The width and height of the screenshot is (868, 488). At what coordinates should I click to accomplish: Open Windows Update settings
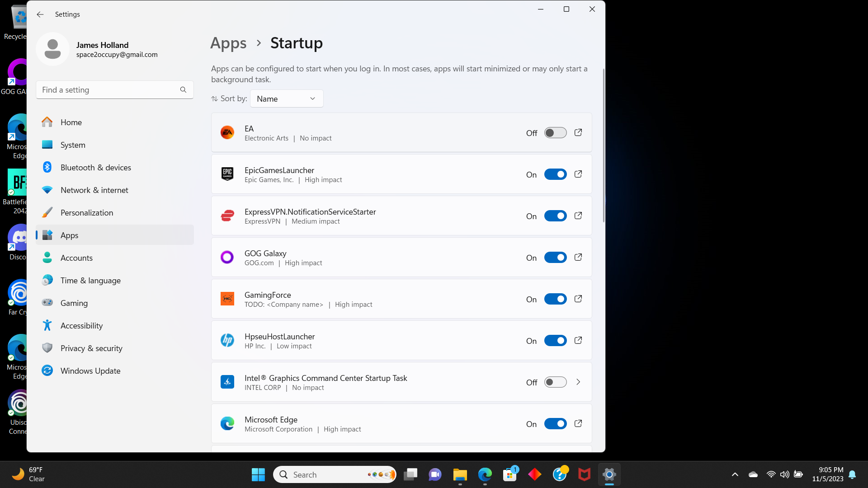tap(115, 371)
